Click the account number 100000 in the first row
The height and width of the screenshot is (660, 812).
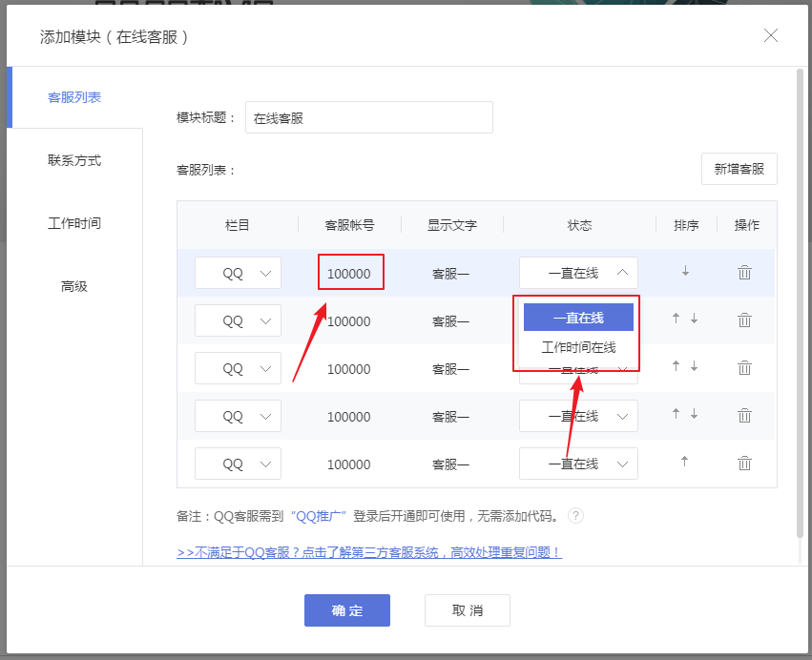pyautogui.click(x=349, y=274)
